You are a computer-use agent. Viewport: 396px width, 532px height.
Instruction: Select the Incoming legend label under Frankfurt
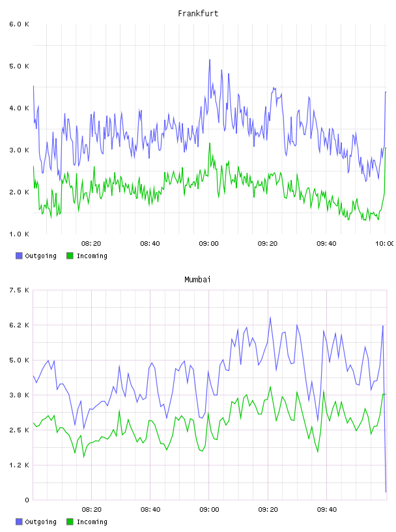[x=92, y=256]
